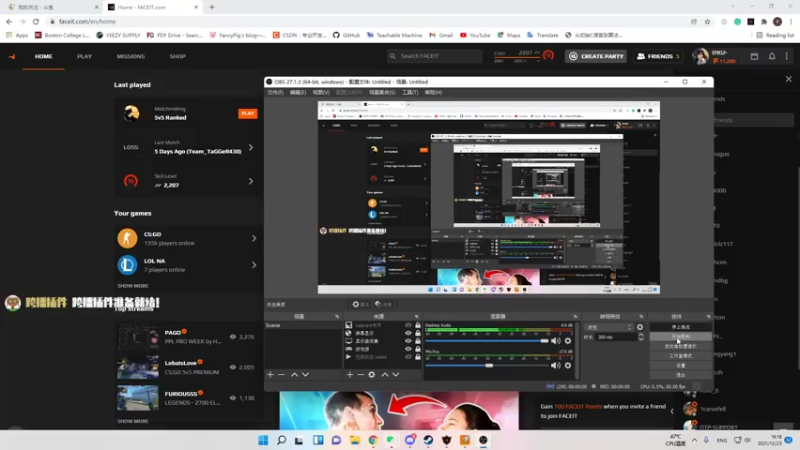The image size is (800, 450).
Task: Undock the OBS Audio Mixer panel
Action: [575, 316]
